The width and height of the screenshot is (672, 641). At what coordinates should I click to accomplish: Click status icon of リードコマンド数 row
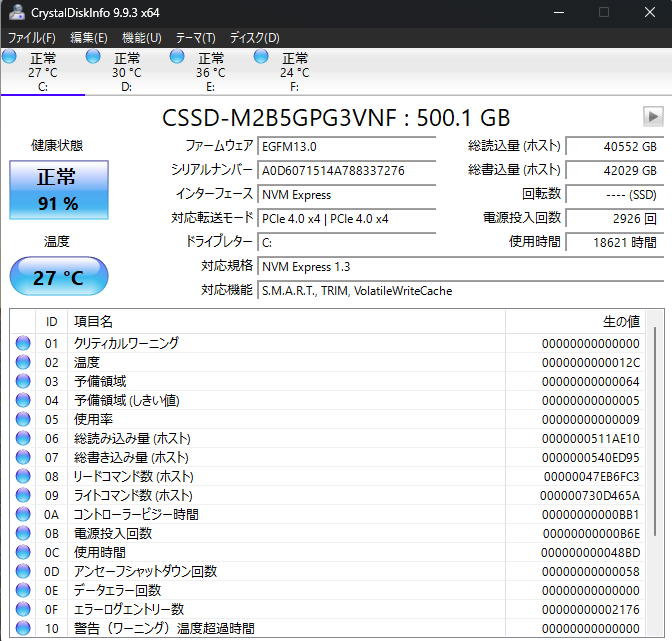[x=23, y=476]
